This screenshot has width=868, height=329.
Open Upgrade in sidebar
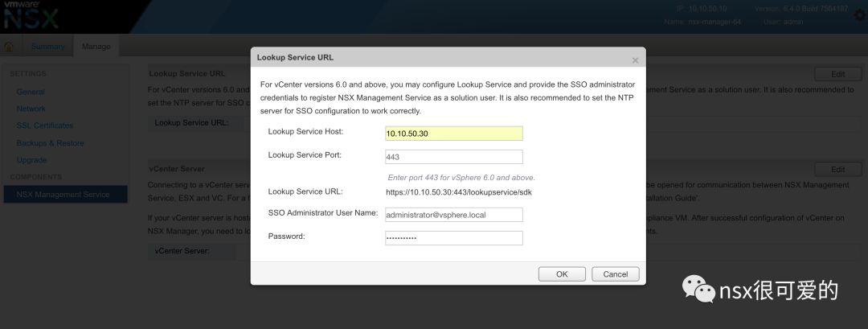tap(31, 160)
